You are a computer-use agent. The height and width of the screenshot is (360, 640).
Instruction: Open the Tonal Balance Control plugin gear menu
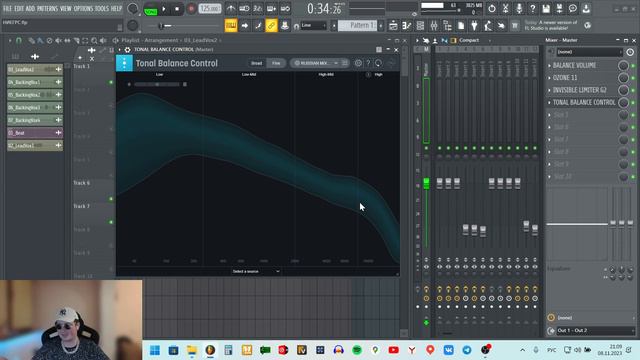(127, 49)
